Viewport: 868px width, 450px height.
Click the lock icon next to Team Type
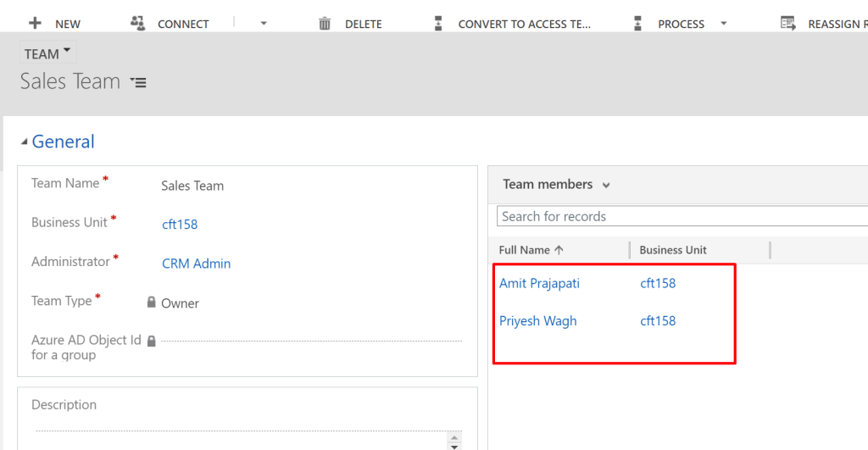[152, 303]
